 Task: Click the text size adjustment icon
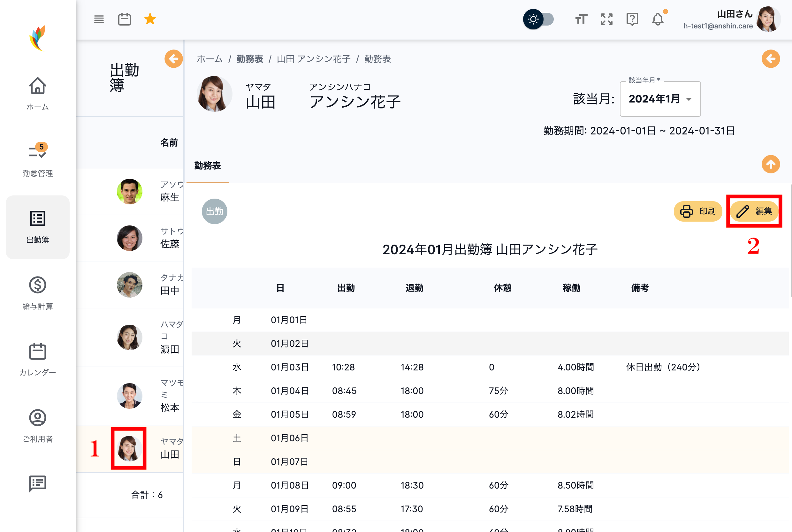click(581, 19)
